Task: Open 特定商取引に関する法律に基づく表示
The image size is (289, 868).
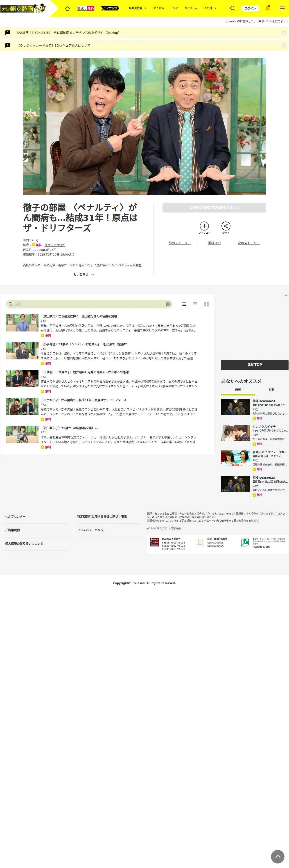Action: click(x=102, y=516)
